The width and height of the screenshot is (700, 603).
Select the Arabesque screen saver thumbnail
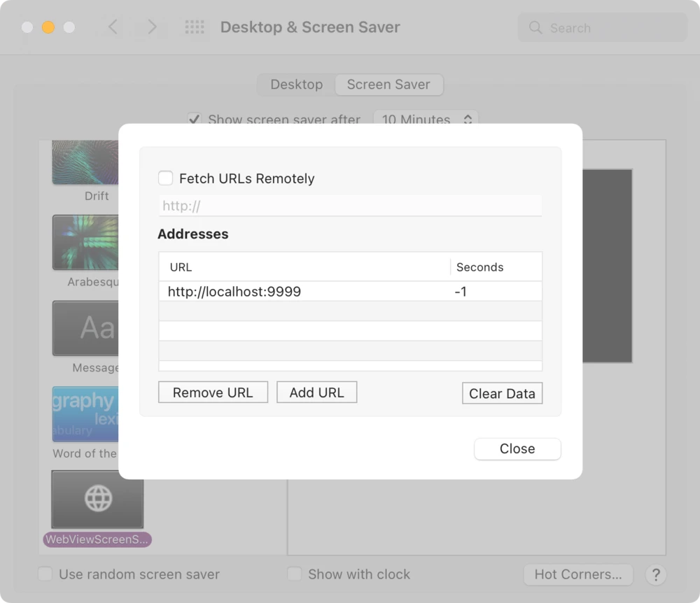tap(85, 243)
